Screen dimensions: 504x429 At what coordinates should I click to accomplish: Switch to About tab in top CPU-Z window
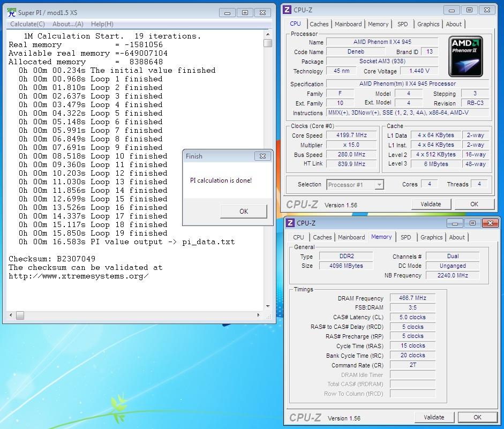[454, 24]
